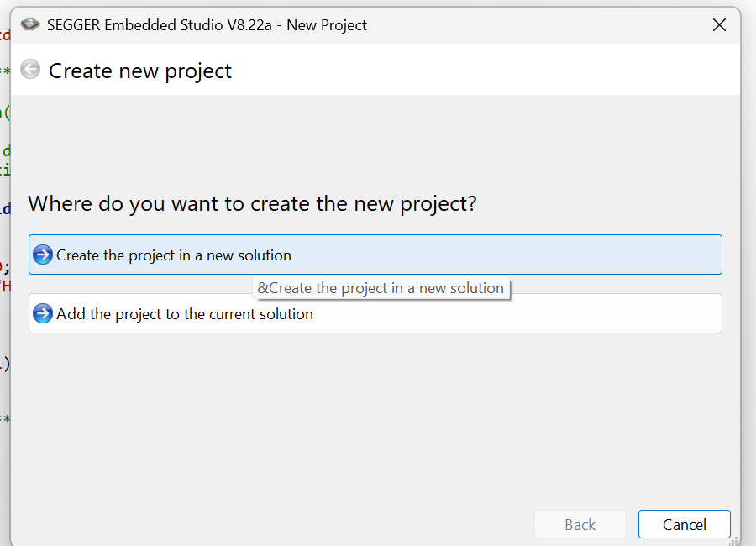Click the "&Create the project" tooltip popup
The width and height of the screenshot is (756, 546).
(381, 288)
